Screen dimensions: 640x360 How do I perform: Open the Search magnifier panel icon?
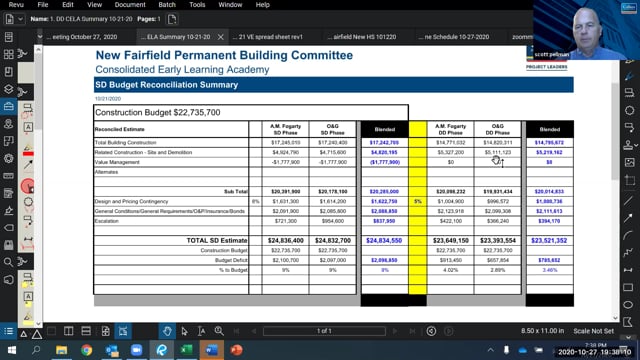click(x=9, y=262)
